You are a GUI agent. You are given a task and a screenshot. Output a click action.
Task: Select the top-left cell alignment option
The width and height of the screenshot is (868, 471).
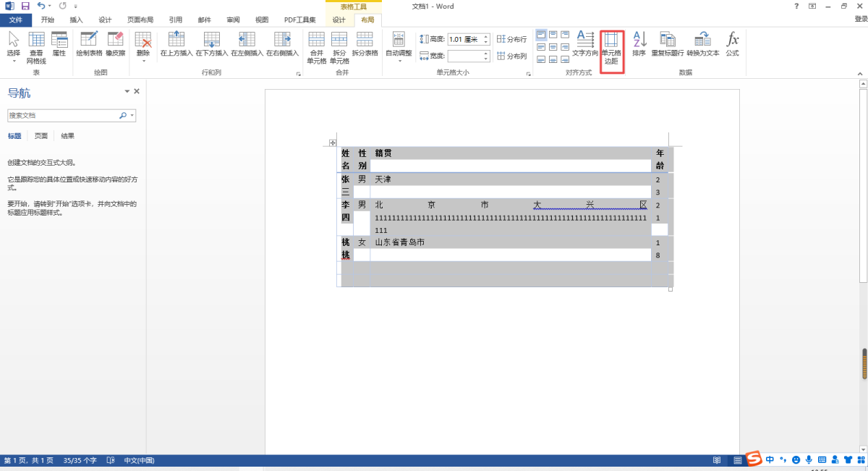click(541, 34)
